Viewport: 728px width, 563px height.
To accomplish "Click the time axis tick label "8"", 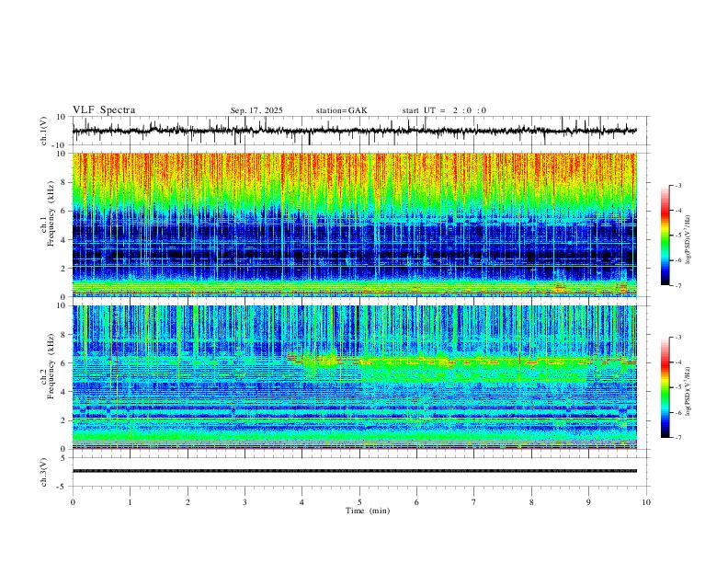I will [531, 502].
